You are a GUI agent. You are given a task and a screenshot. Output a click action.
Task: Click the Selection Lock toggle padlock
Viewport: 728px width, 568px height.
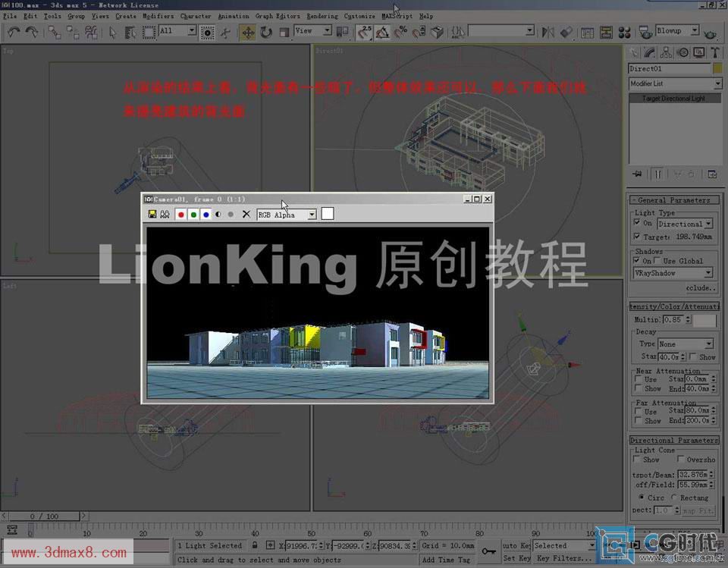[x=255, y=545]
